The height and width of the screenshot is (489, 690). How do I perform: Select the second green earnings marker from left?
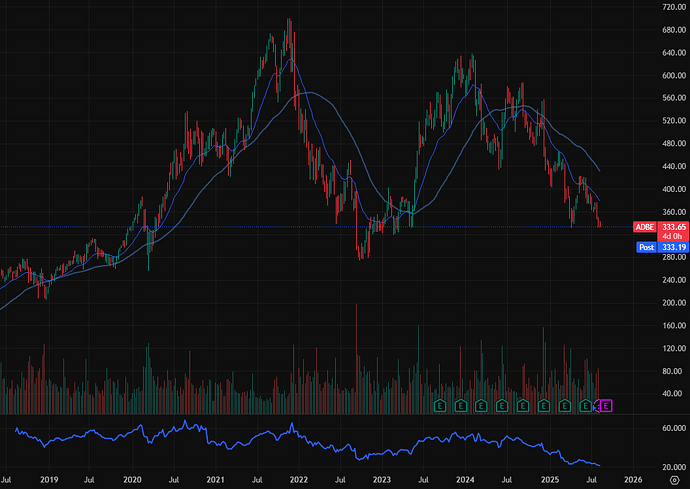461,405
